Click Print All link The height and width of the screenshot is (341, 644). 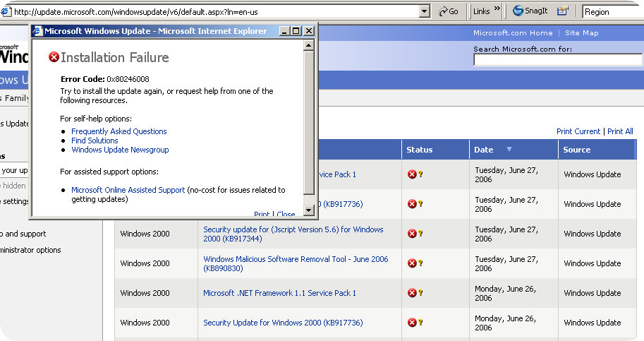pyautogui.click(x=620, y=131)
